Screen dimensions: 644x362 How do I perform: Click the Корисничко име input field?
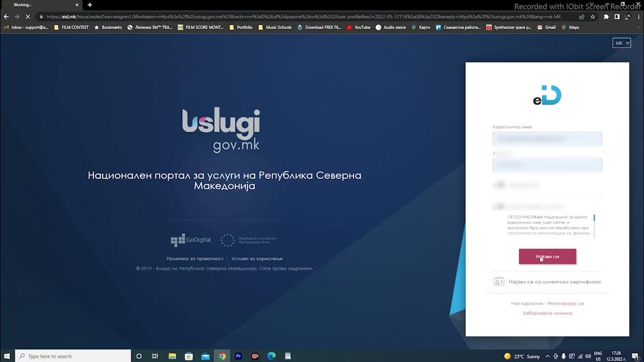pos(547,138)
